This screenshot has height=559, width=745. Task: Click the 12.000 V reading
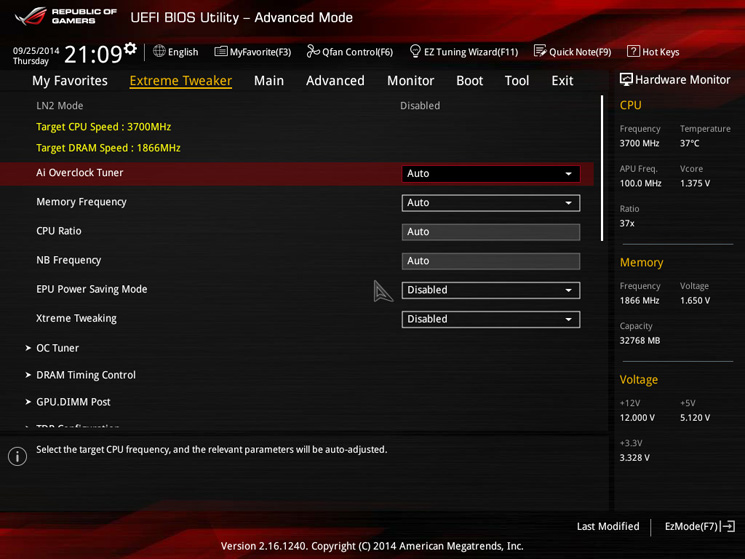tap(637, 418)
